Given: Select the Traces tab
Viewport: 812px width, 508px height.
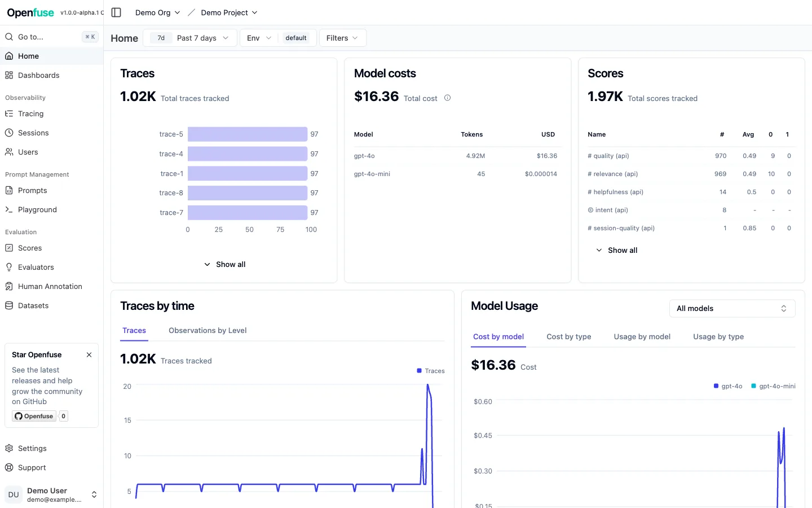Looking at the screenshot, I should click(134, 330).
